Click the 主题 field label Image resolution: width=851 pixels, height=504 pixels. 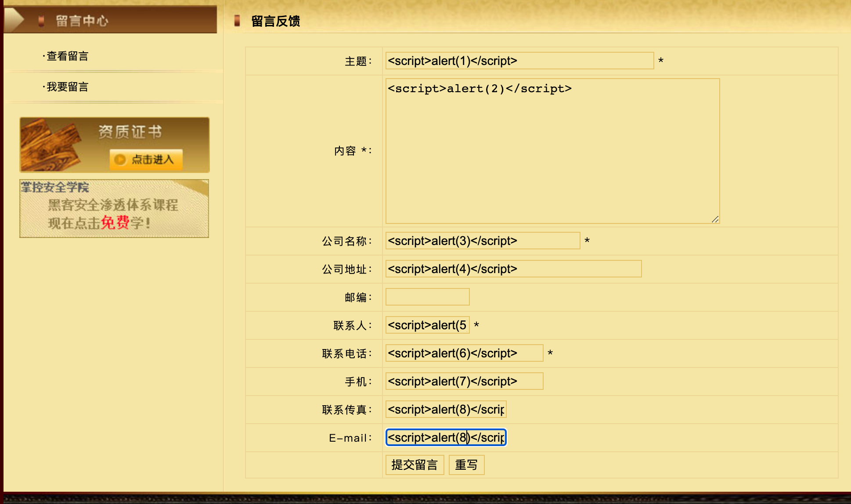358,61
